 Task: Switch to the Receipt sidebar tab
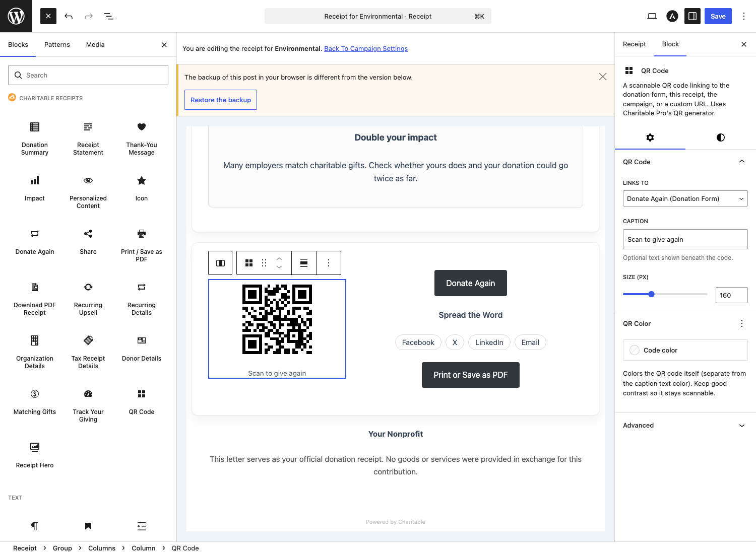pyautogui.click(x=635, y=44)
